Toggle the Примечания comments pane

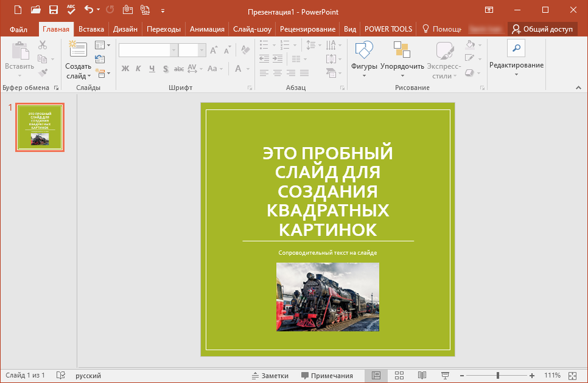[x=327, y=376]
